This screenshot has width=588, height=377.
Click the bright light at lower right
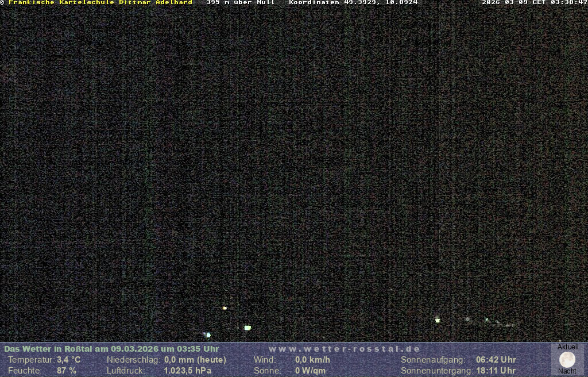438,320
